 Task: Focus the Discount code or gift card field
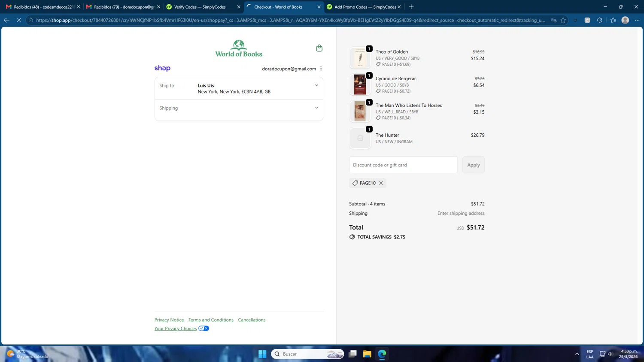(403, 165)
